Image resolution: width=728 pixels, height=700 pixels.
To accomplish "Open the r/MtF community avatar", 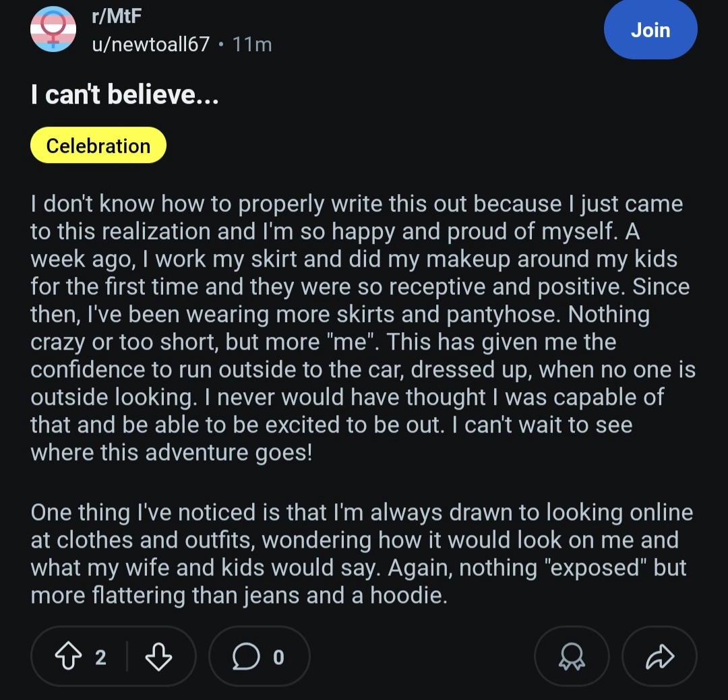I will tap(54, 30).
